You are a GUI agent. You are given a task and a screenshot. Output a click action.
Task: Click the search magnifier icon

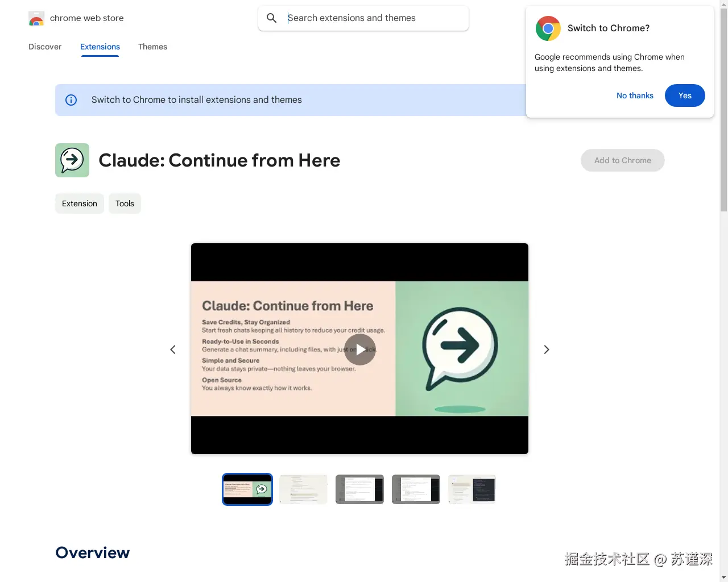[271, 18]
